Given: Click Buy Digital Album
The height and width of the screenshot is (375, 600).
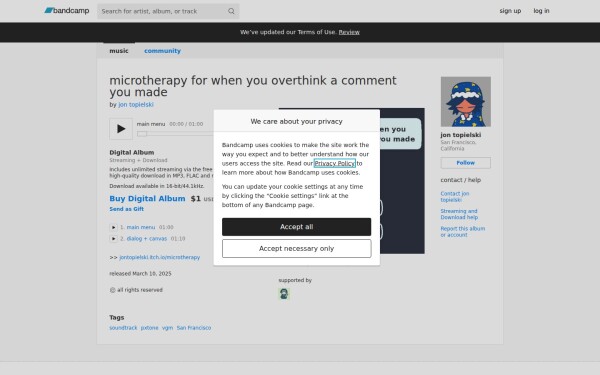Looking at the screenshot, I should 147,199.
